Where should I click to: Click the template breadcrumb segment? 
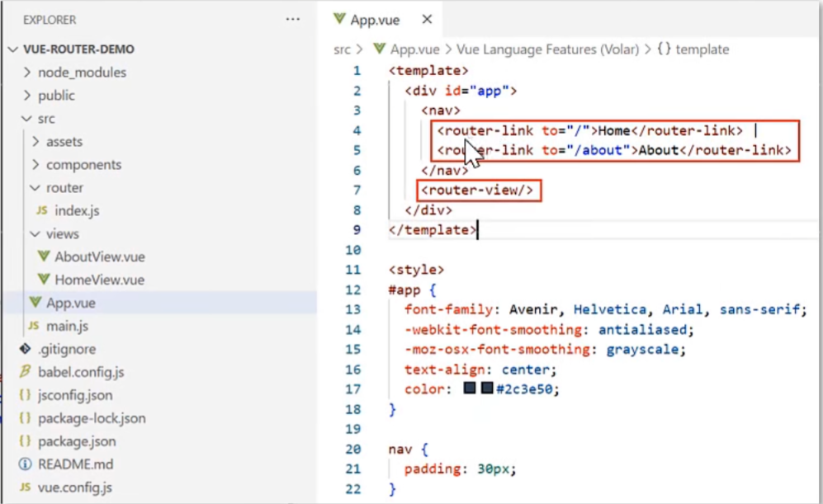click(x=702, y=49)
